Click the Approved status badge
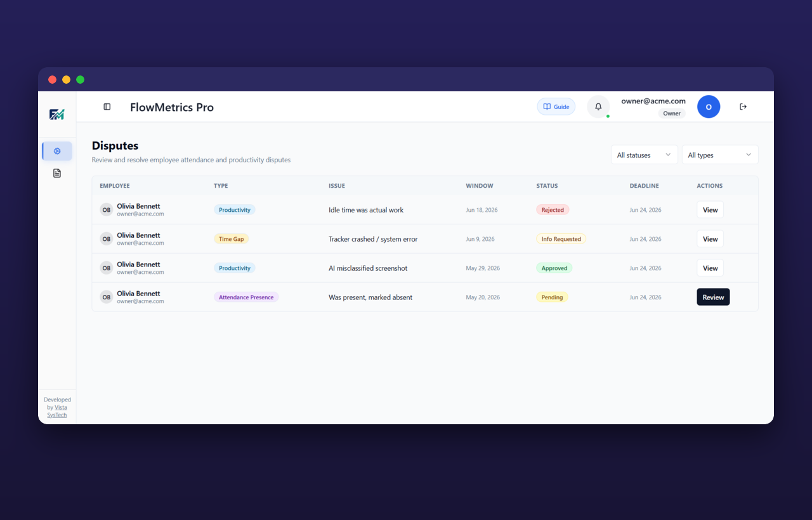 click(554, 268)
